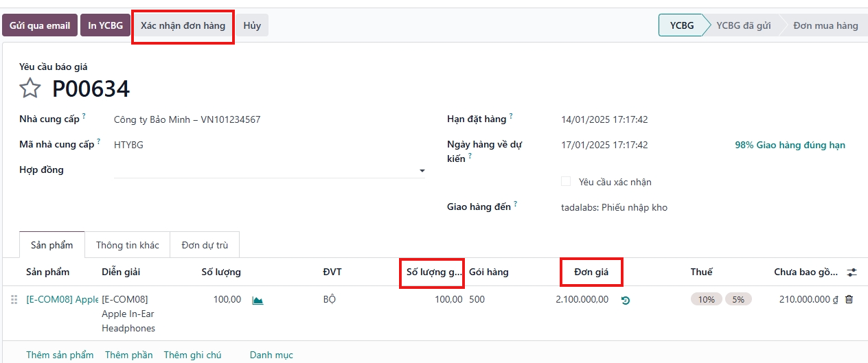Click the Diễn giải column header

click(121, 272)
